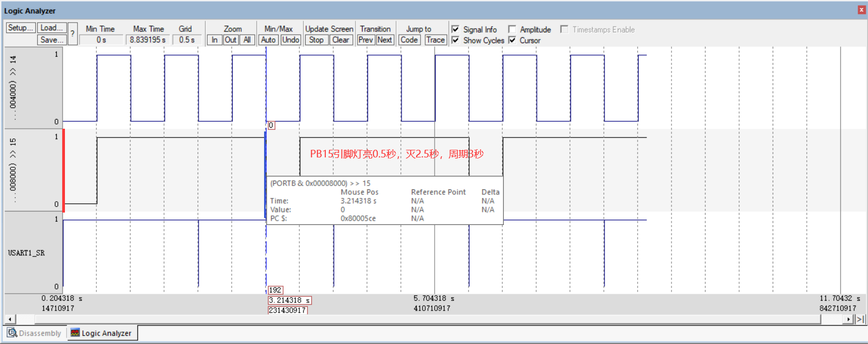The image size is (868, 344).
Task: Click the scrollbar right arrow
Action: point(849,319)
